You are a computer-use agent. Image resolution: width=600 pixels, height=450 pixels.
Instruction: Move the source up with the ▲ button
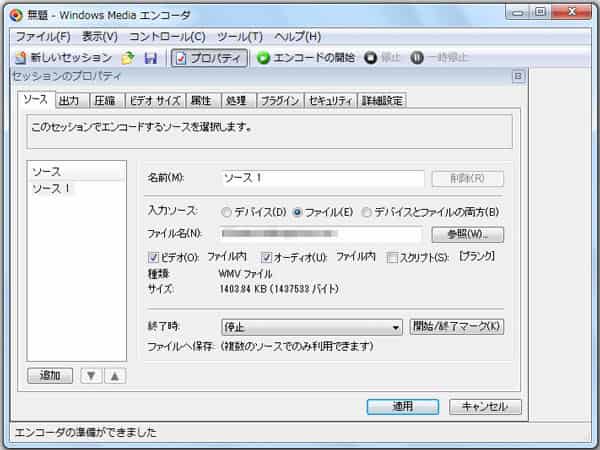tap(115, 376)
